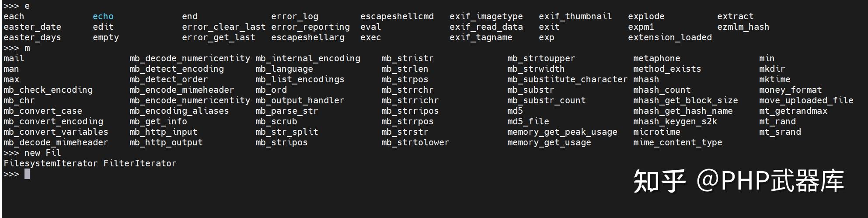Click the terminal cursor at the last prompt
Screen dimensions: 868x218
27,174
